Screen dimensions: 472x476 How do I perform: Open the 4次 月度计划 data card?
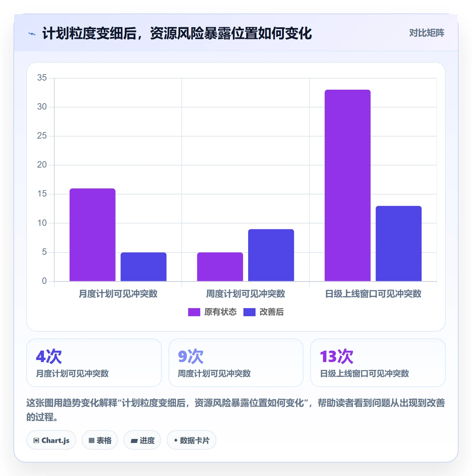click(94, 363)
